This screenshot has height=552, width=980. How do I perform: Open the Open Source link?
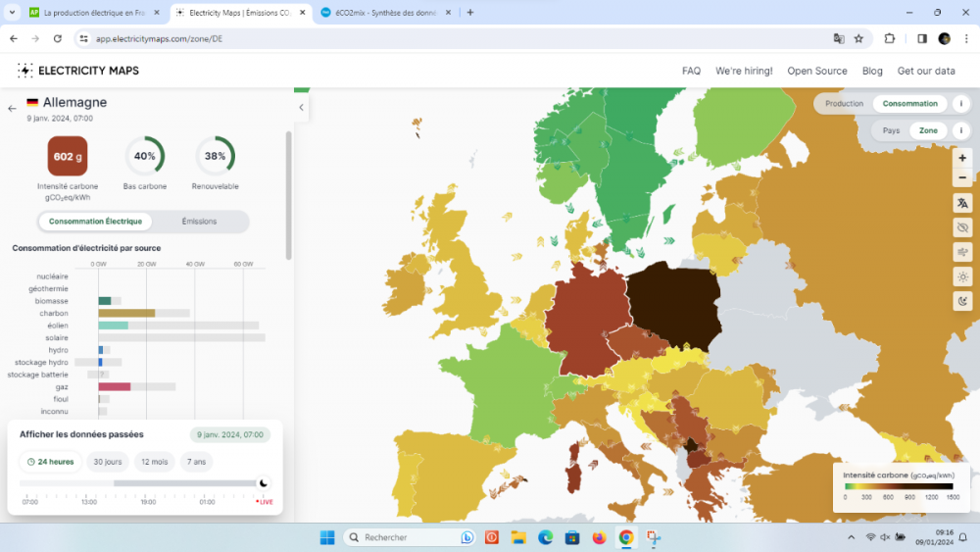pyautogui.click(x=817, y=71)
